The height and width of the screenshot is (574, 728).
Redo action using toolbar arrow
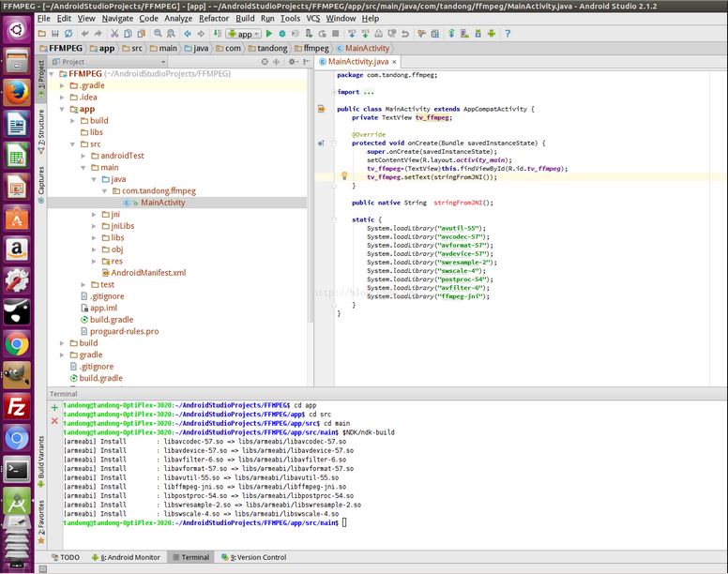point(98,34)
